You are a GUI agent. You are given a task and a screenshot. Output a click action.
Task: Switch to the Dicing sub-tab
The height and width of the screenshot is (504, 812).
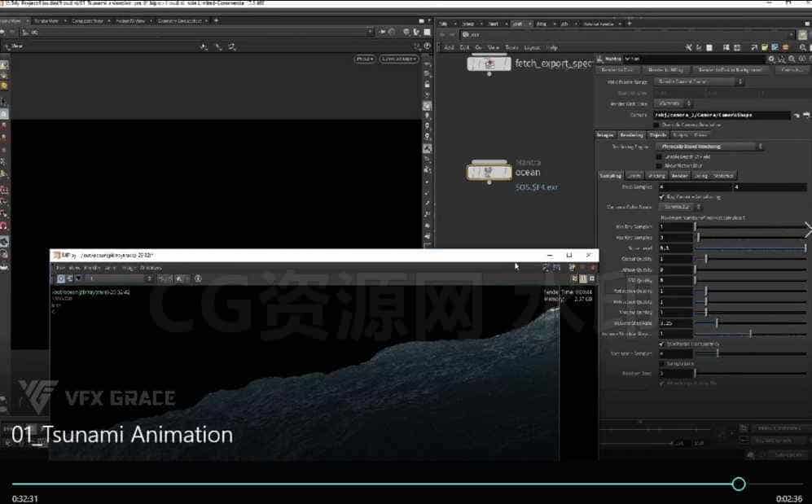click(x=701, y=175)
